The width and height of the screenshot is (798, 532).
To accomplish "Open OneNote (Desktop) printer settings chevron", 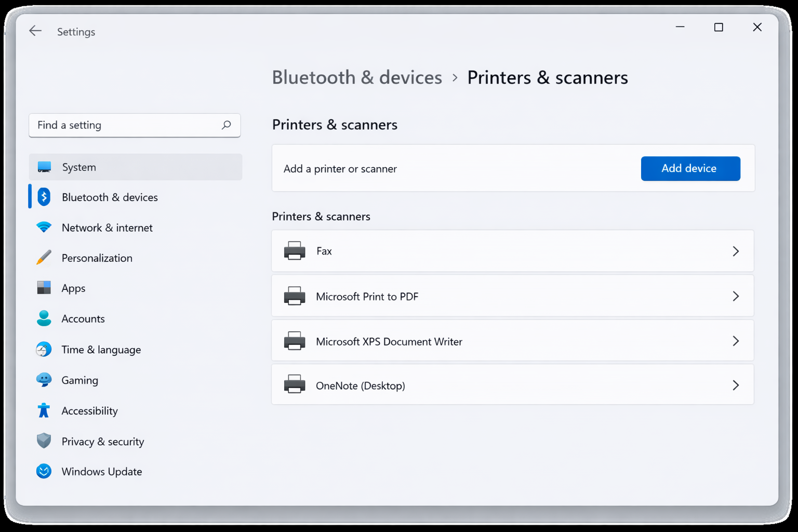I will pyautogui.click(x=736, y=385).
